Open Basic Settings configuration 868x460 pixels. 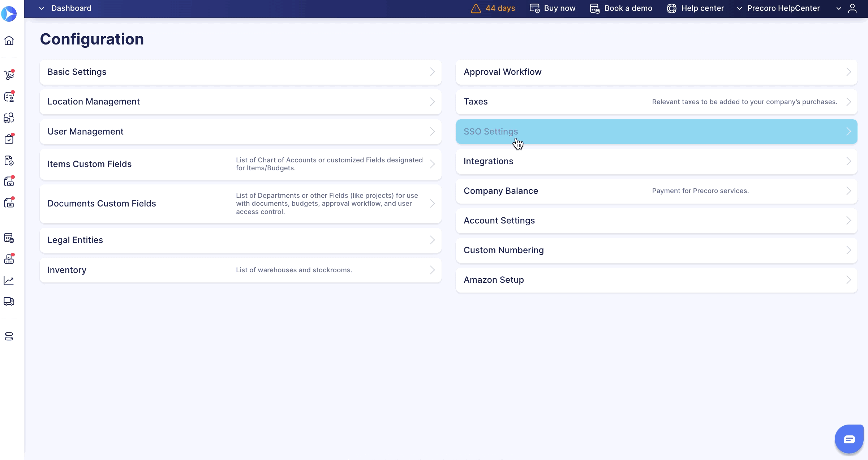pos(240,72)
